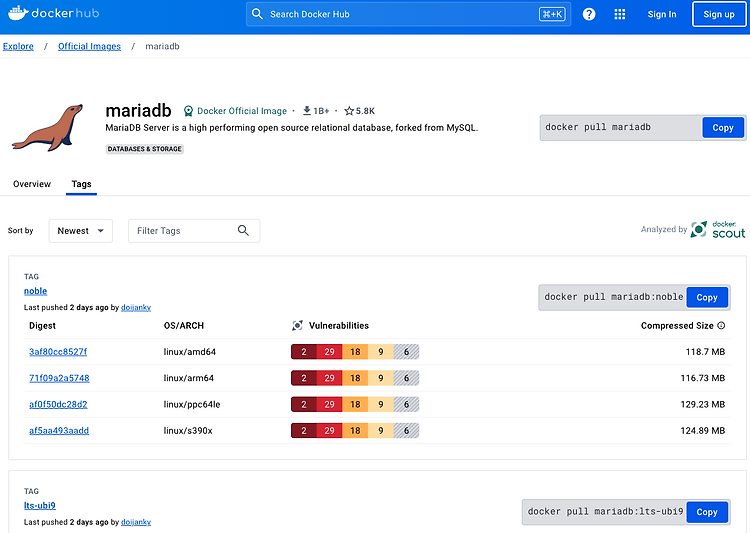The width and height of the screenshot is (750, 533).
Task: Click the star 5.8K icon
Action: tap(349, 111)
